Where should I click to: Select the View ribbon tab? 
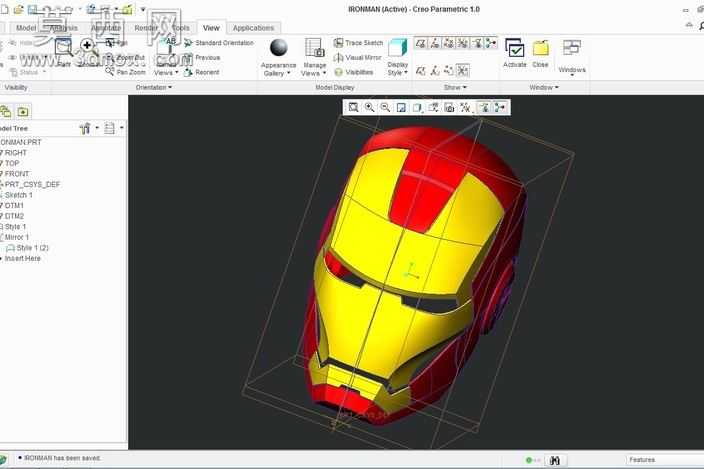tap(211, 28)
